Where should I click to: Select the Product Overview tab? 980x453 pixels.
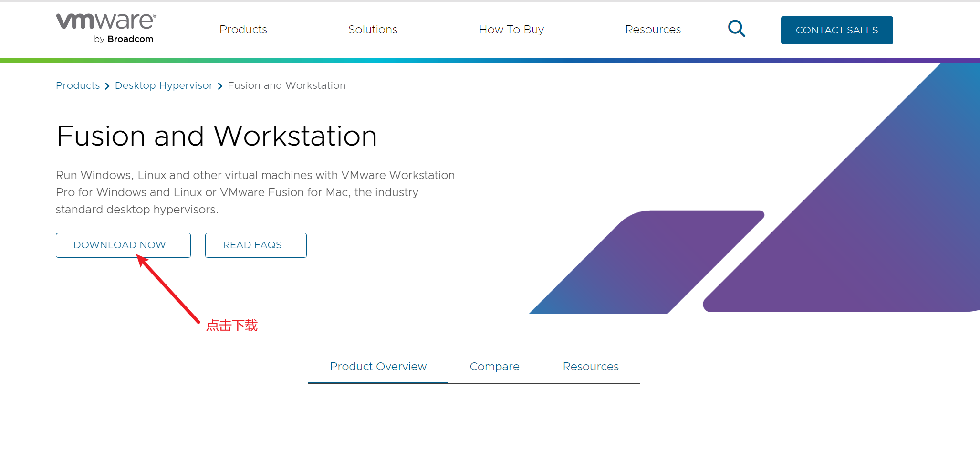[378, 367]
